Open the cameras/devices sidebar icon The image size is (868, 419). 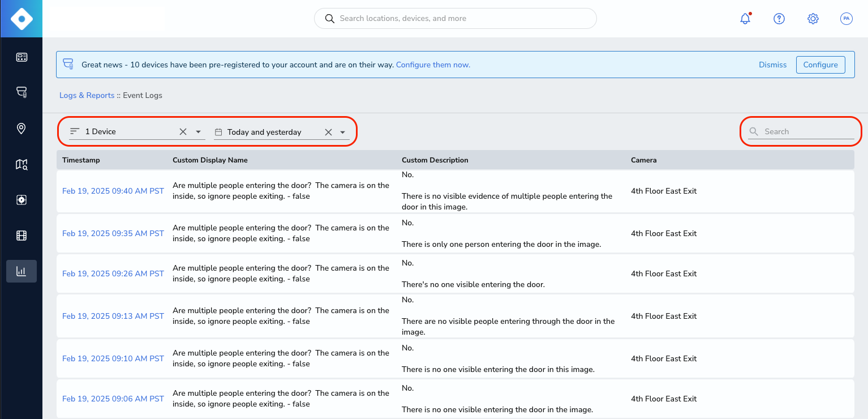pyautogui.click(x=22, y=92)
